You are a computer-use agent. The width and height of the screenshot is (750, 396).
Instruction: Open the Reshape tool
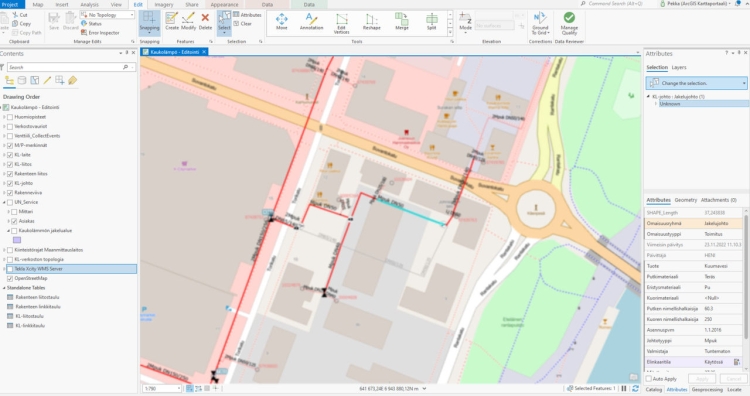[371, 21]
